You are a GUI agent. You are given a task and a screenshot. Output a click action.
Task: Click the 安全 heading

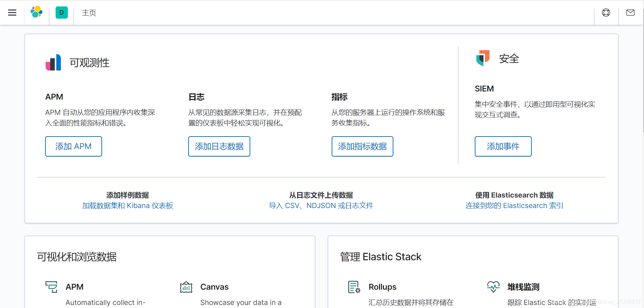tap(509, 59)
